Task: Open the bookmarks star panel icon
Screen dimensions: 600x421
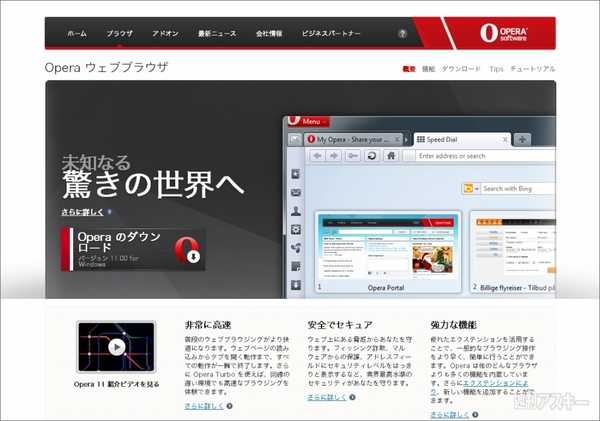Action: click(295, 174)
